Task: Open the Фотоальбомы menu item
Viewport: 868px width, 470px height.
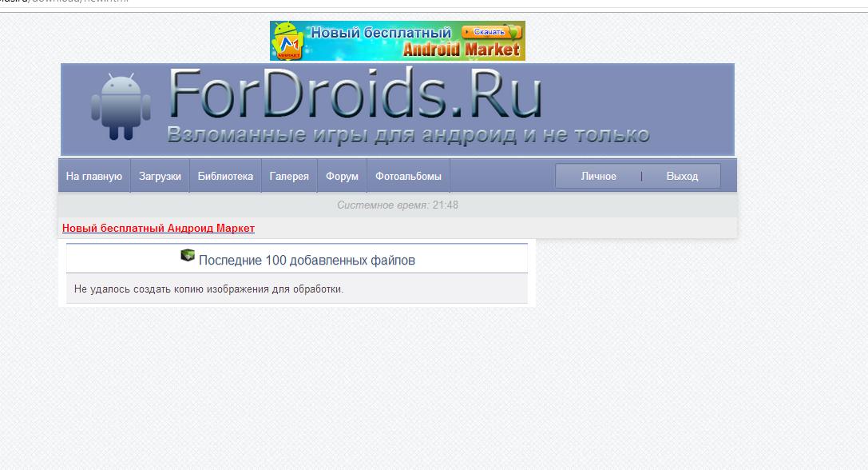Action: 409,176
